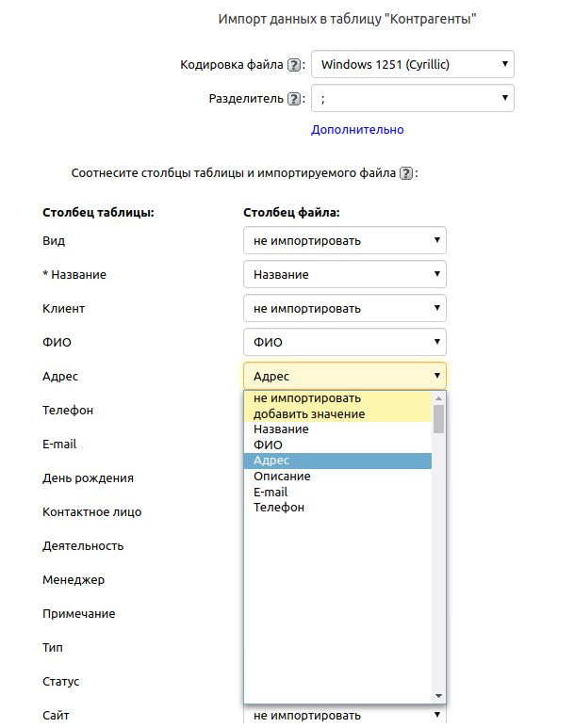Collapse the open Адрес dropdown
This screenshot has width=574, height=728.
click(344, 377)
